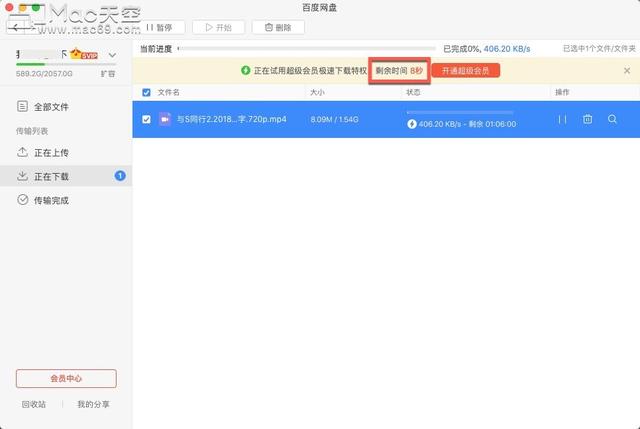Dismiss the yellow trial banner

click(x=627, y=71)
